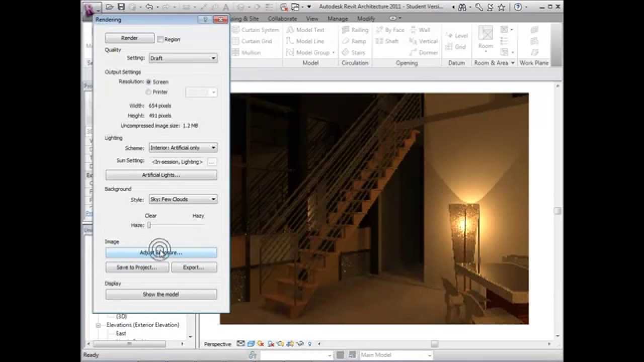Open the Help question mark icon
This screenshot has width=644, height=362.
click(518, 7)
